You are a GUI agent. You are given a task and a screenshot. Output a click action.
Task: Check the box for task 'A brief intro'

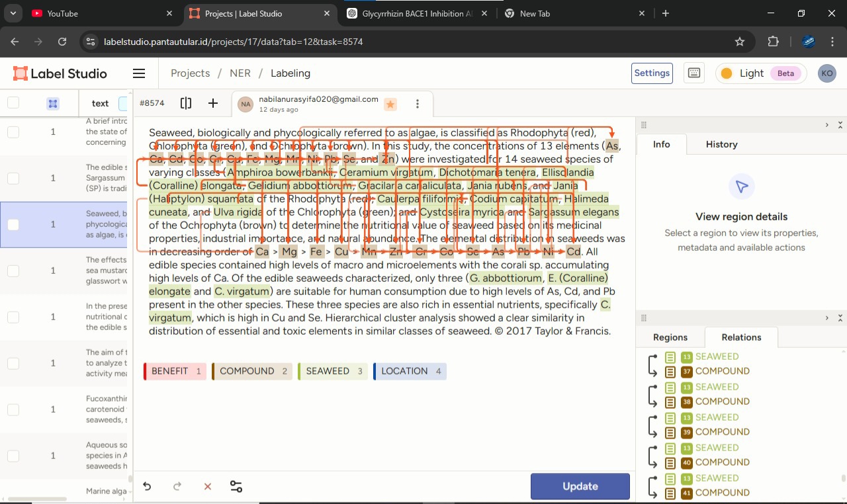coord(13,132)
